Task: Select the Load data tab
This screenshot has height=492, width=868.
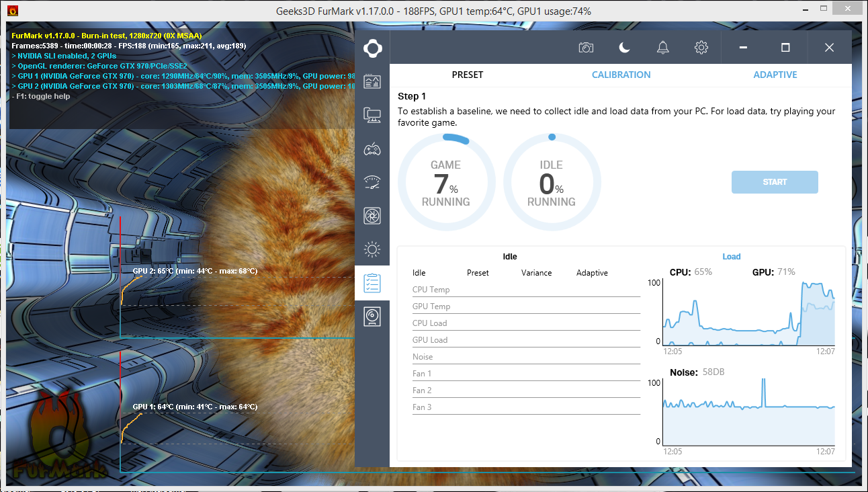Action: [732, 257]
